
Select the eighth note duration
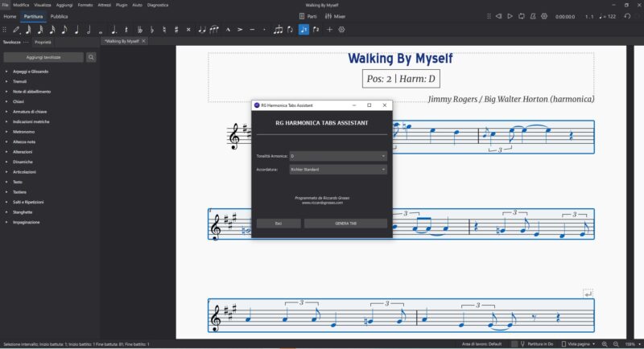[x=64, y=30]
